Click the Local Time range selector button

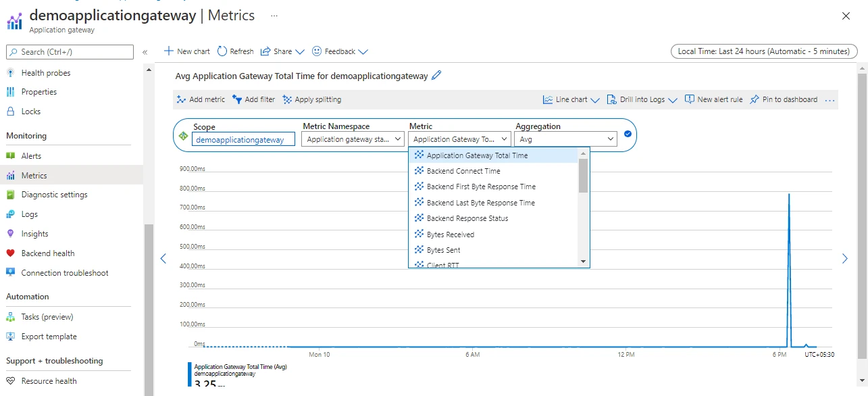pos(763,51)
